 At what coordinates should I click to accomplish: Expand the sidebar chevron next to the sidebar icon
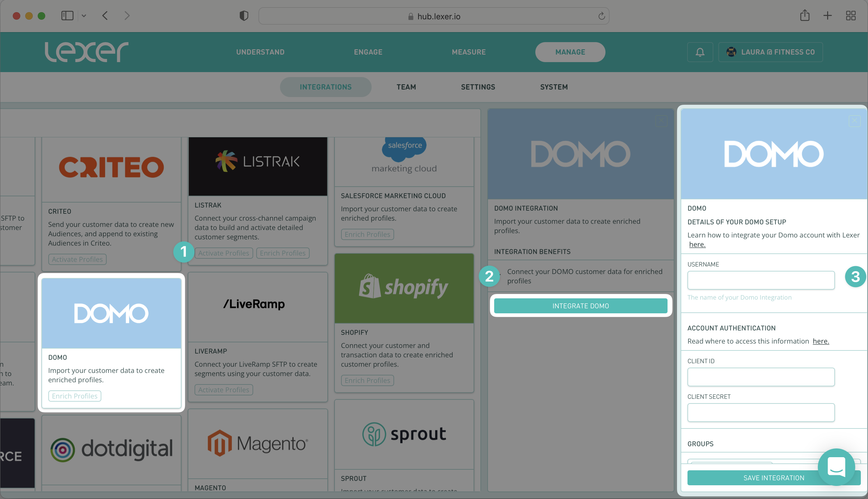(x=84, y=16)
